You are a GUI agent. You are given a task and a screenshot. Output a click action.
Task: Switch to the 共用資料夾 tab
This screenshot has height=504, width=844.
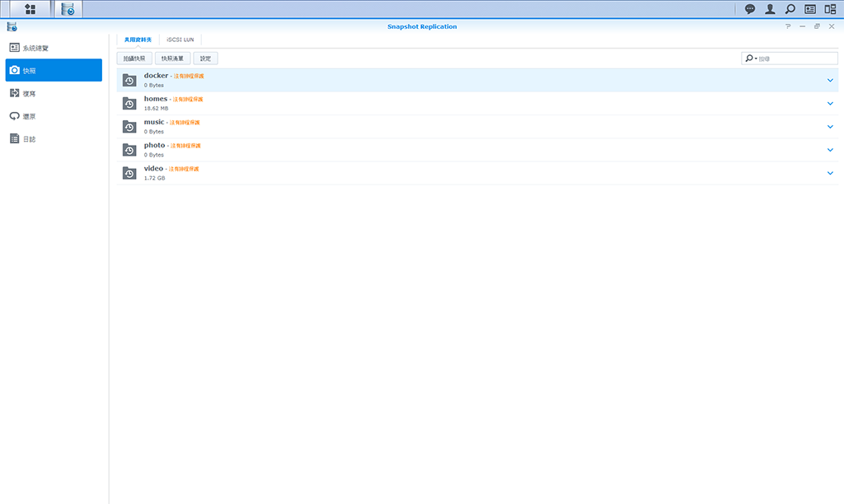point(138,40)
